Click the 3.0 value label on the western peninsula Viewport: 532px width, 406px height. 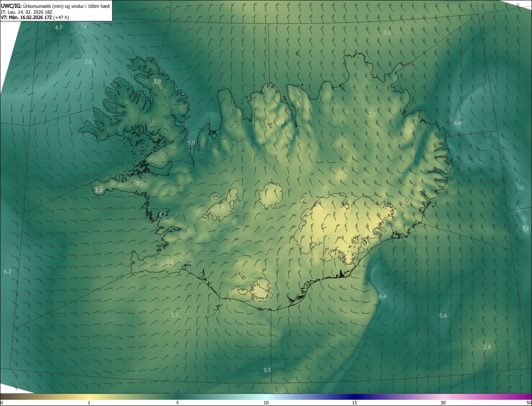click(x=99, y=190)
